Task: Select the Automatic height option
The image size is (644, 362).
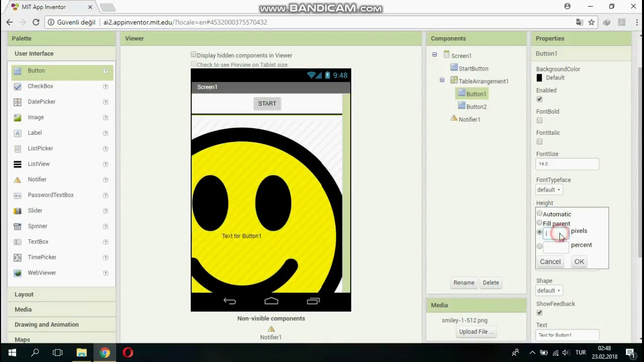Action: pyautogui.click(x=539, y=214)
